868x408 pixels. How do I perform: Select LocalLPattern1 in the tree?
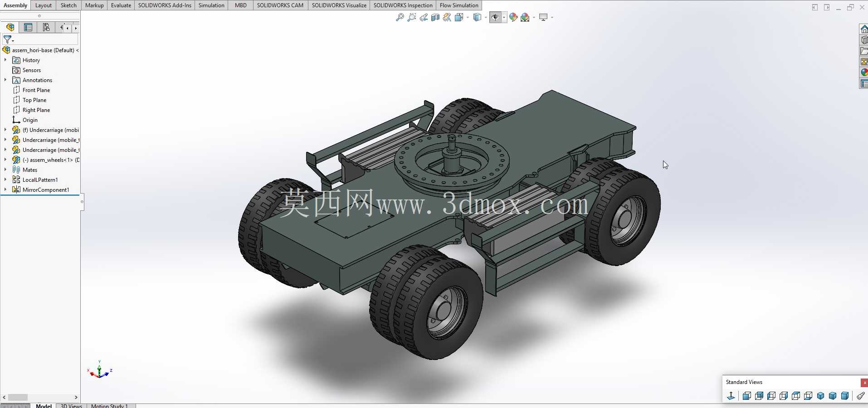coord(35,180)
